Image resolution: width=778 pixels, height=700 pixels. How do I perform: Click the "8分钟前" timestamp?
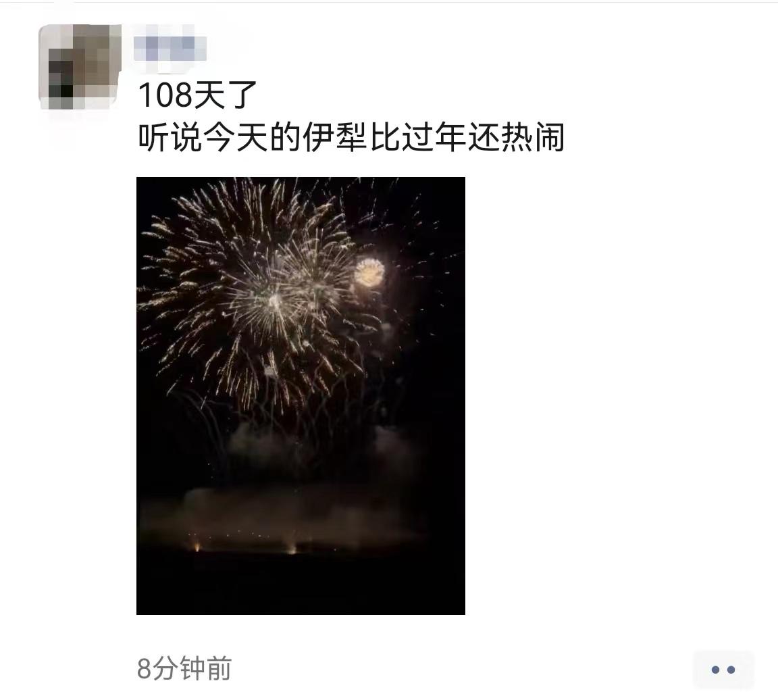184,668
